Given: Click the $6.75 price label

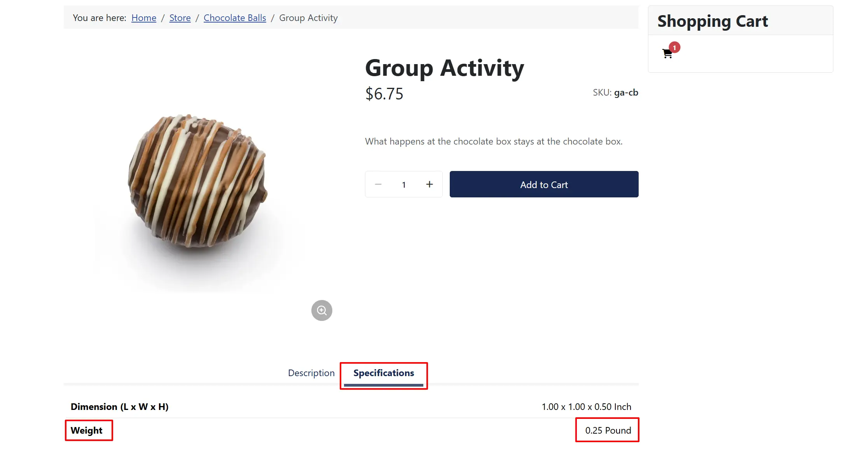Looking at the screenshot, I should pyautogui.click(x=384, y=94).
